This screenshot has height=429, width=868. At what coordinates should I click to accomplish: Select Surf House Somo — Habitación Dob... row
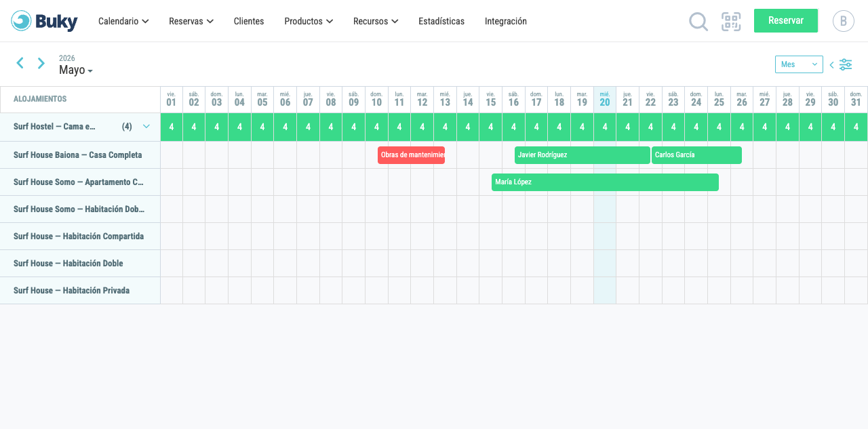point(80,209)
